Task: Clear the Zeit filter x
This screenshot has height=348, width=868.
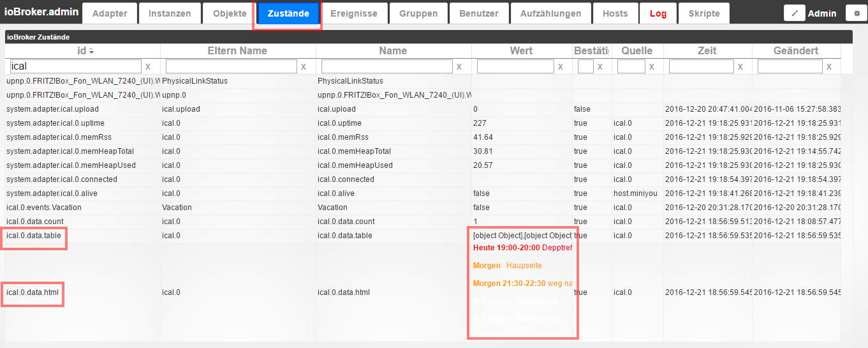Action: (x=740, y=66)
